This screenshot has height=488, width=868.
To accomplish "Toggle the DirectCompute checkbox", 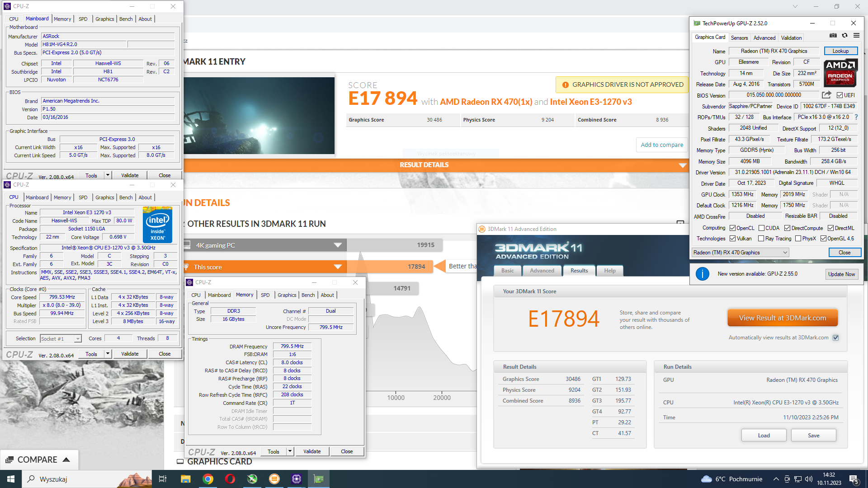I will 787,228.
